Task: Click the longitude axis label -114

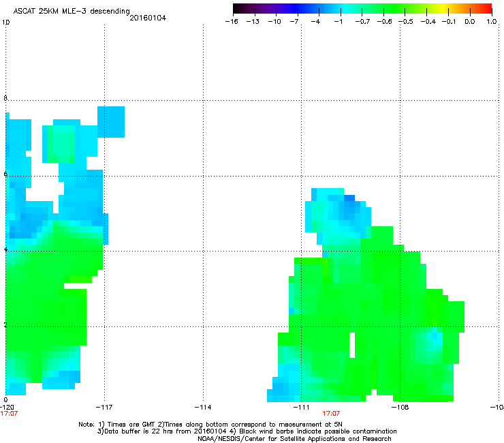Action: pos(203,408)
